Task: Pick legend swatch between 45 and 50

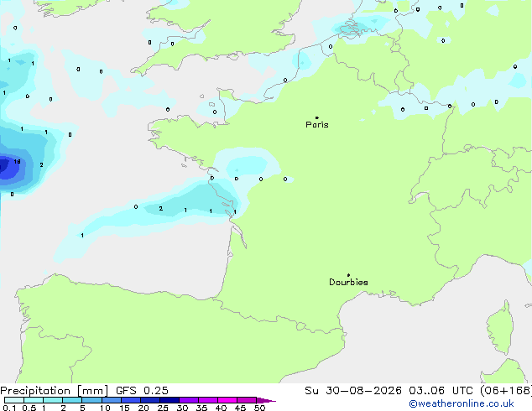Action: [247, 400]
